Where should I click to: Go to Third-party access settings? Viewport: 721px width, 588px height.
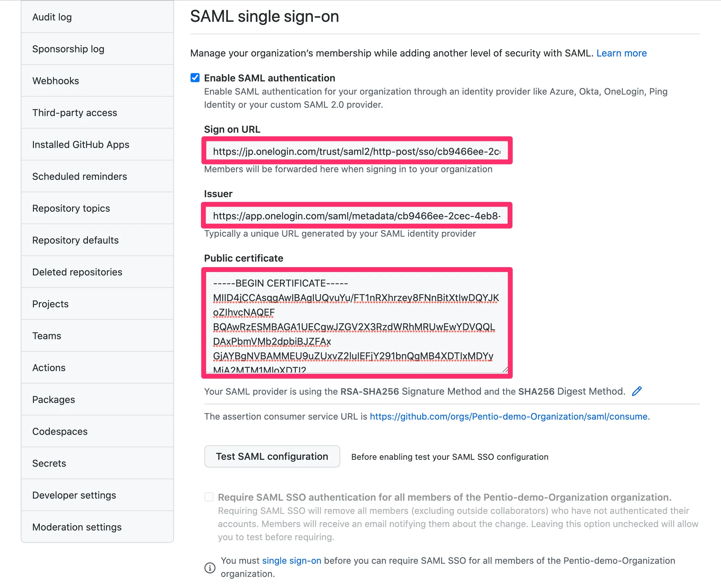74,113
